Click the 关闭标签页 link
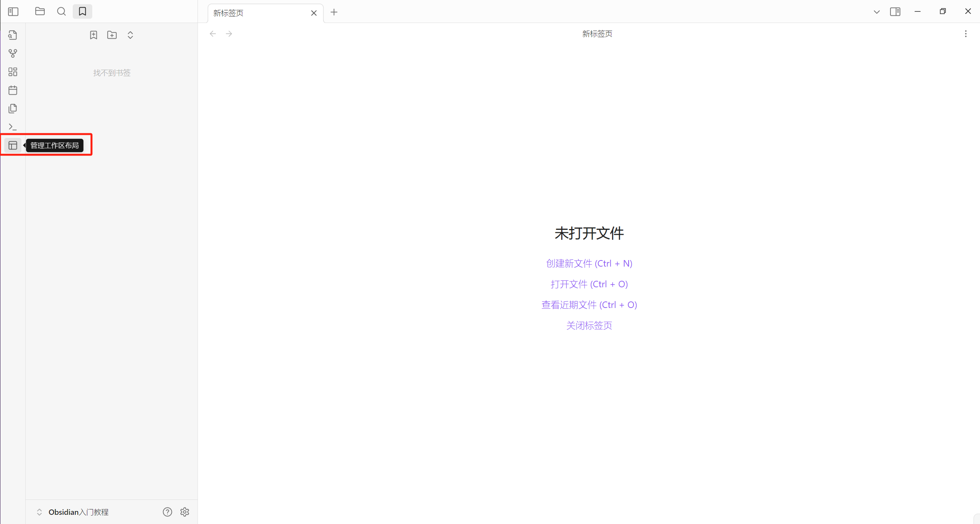This screenshot has height=524, width=980. pyautogui.click(x=589, y=326)
